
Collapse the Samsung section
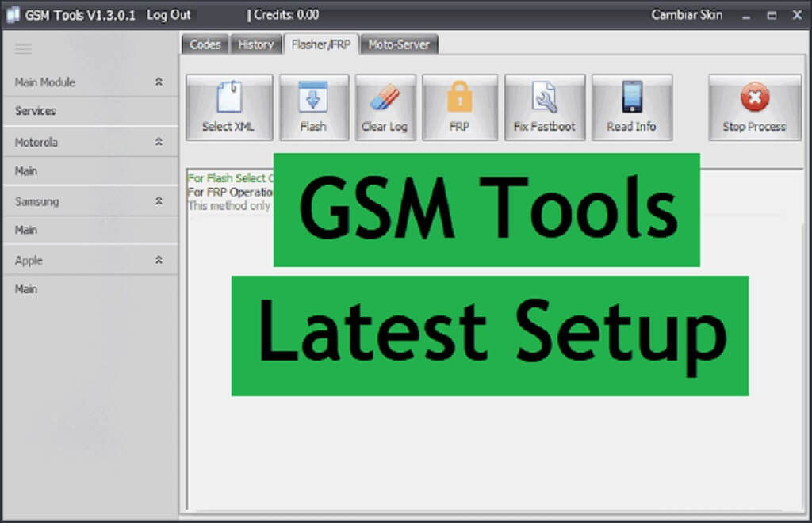coord(159,200)
